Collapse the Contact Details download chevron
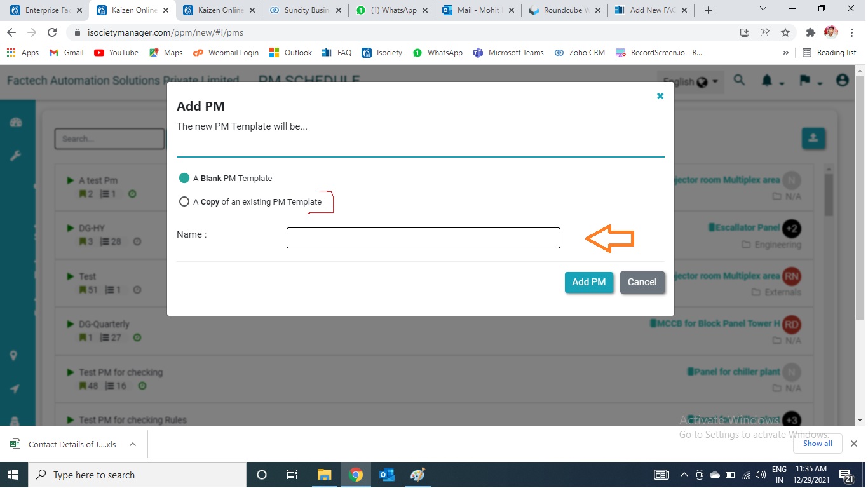This screenshot has width=868, height=488. click(x=132, y=444)
